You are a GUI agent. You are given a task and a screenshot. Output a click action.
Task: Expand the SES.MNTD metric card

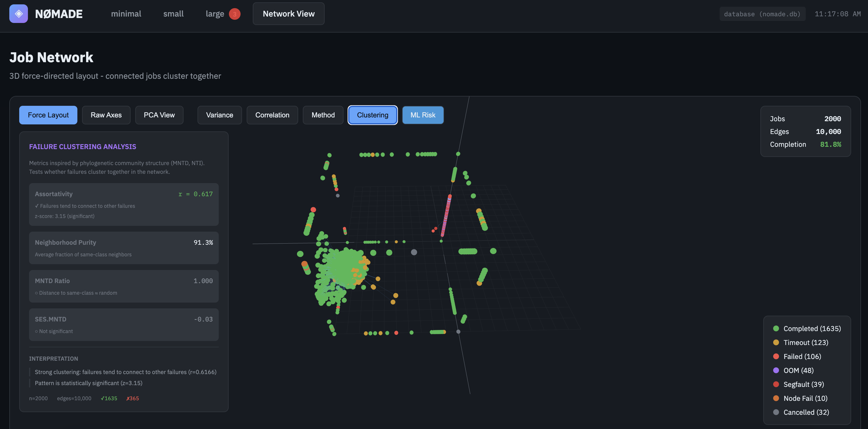pyautogui.click(x=124, y=324)
